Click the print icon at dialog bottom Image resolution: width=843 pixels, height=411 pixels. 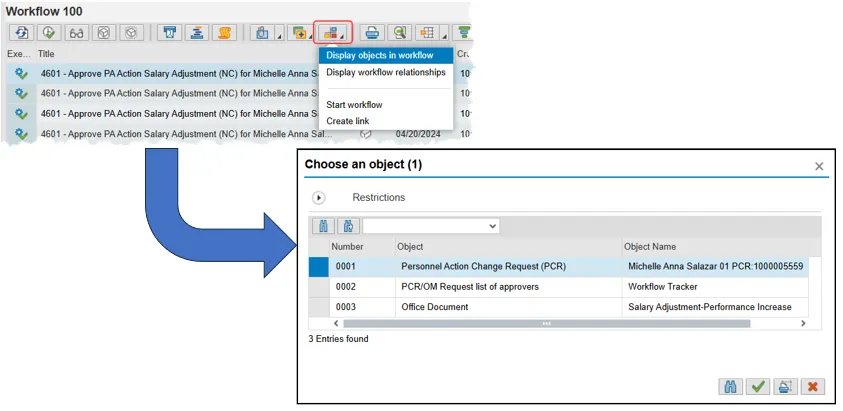coord(785,386)
